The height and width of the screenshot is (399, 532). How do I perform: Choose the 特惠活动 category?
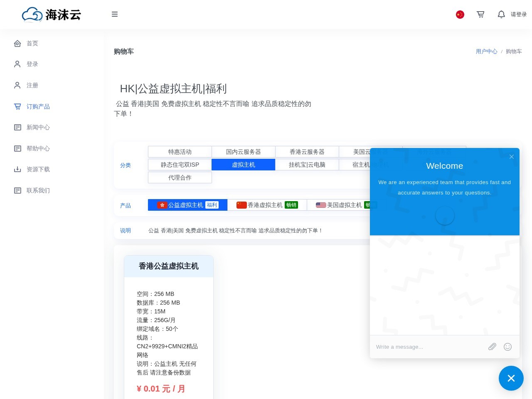180,152
